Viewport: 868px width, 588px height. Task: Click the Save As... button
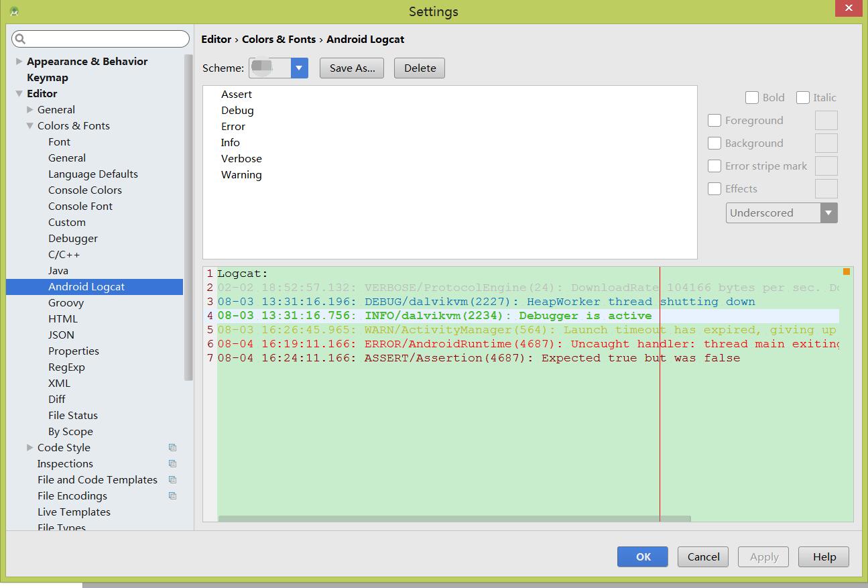pyautogui.click(x=352, y=68)
